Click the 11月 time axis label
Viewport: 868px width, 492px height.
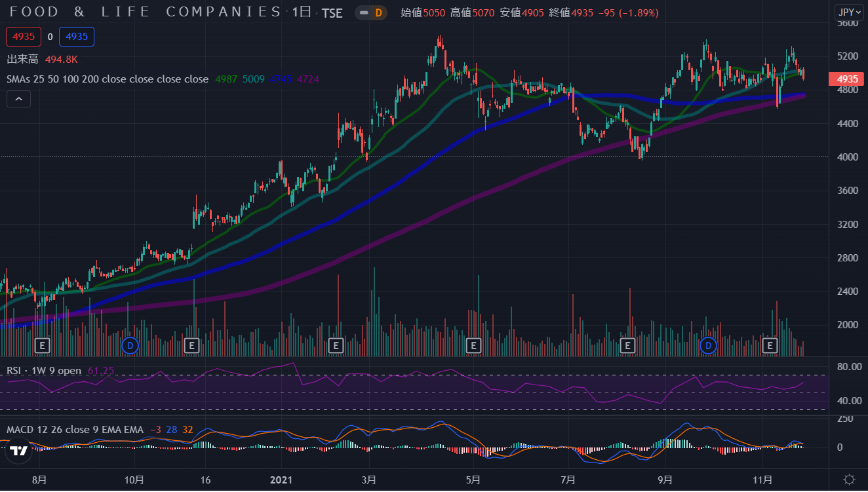(x=763, y=480)
